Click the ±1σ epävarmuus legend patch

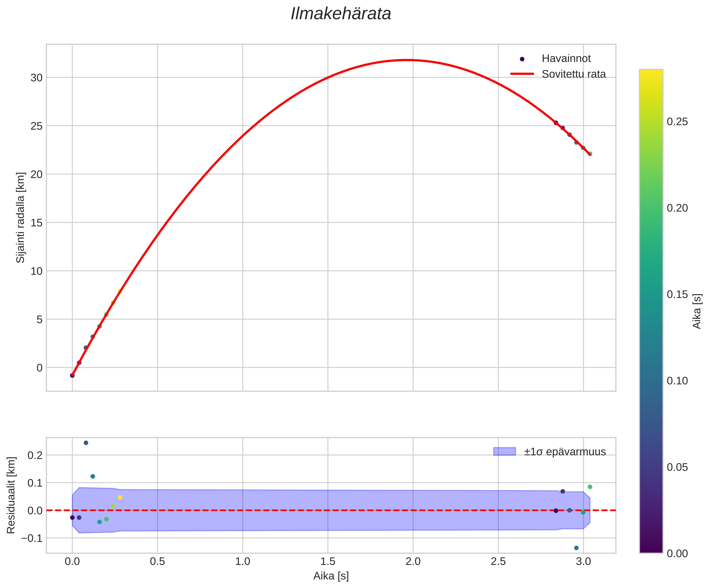(505, 452)
